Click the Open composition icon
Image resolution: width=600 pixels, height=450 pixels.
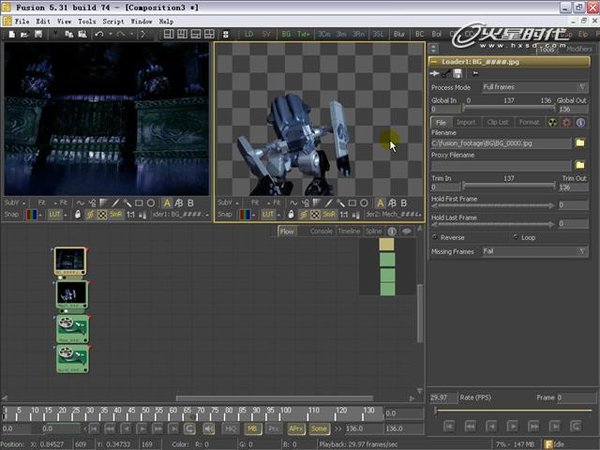[x=25, y=34]
